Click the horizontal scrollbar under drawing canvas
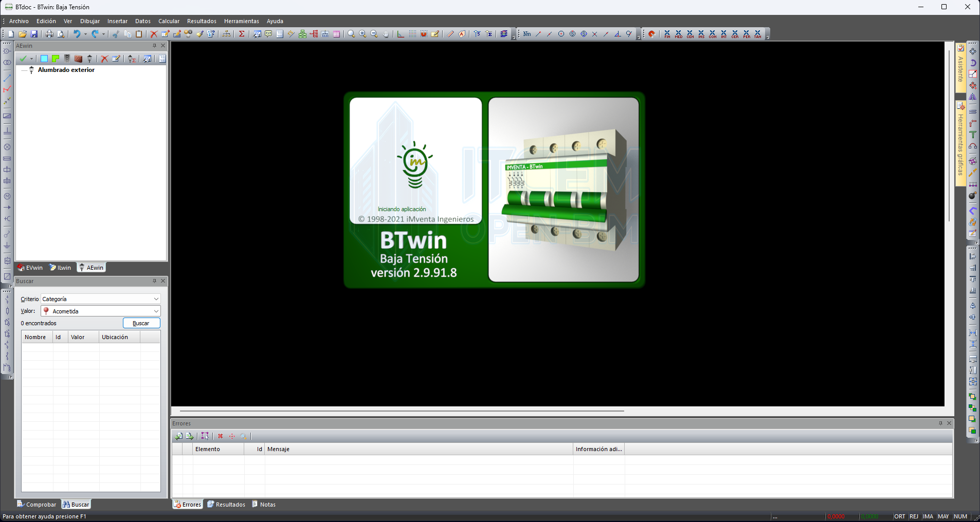The width and height of the screenshot is (980, 522). coord(402,411)
